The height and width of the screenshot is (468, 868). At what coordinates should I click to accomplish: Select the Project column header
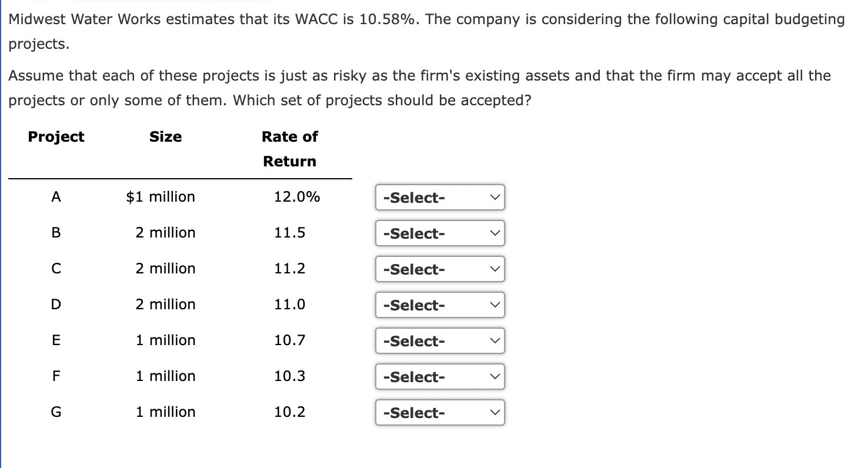[55, 136]
